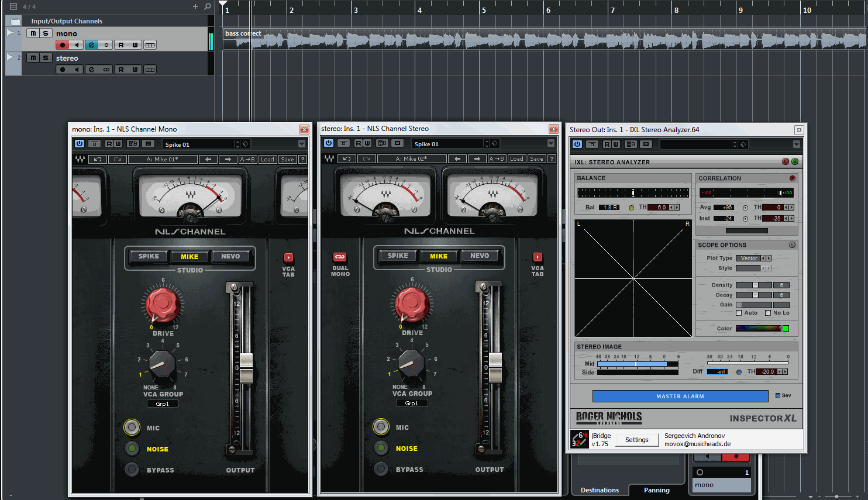868x500 pixels.
Task: Click Save in NLS Channel Mono
Action: click(x=287, y=159)
